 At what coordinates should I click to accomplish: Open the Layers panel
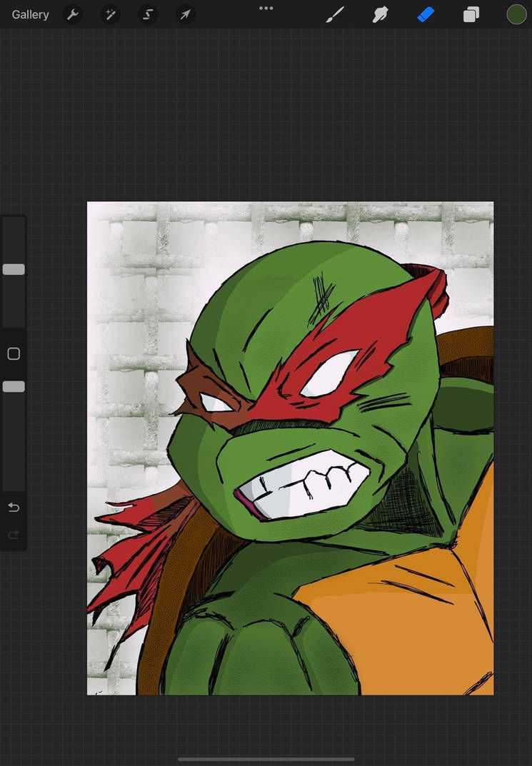pyautogui.click(x=471, y=15)
